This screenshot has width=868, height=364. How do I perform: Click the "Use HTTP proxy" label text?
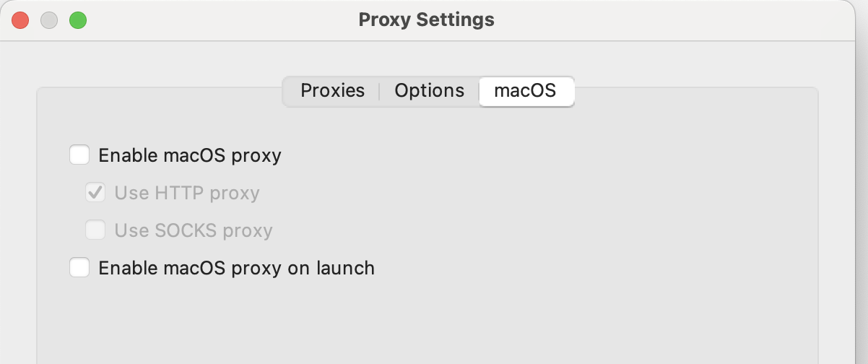click(186, 193)
